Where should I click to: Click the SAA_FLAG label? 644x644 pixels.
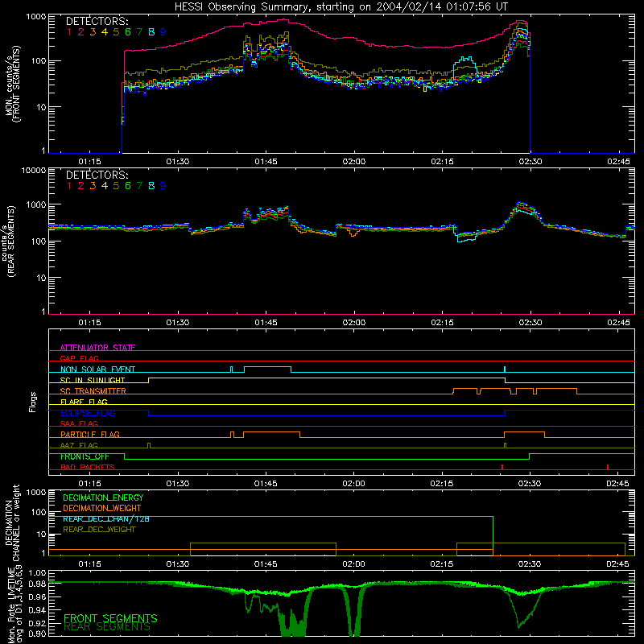tap(79, 423)
